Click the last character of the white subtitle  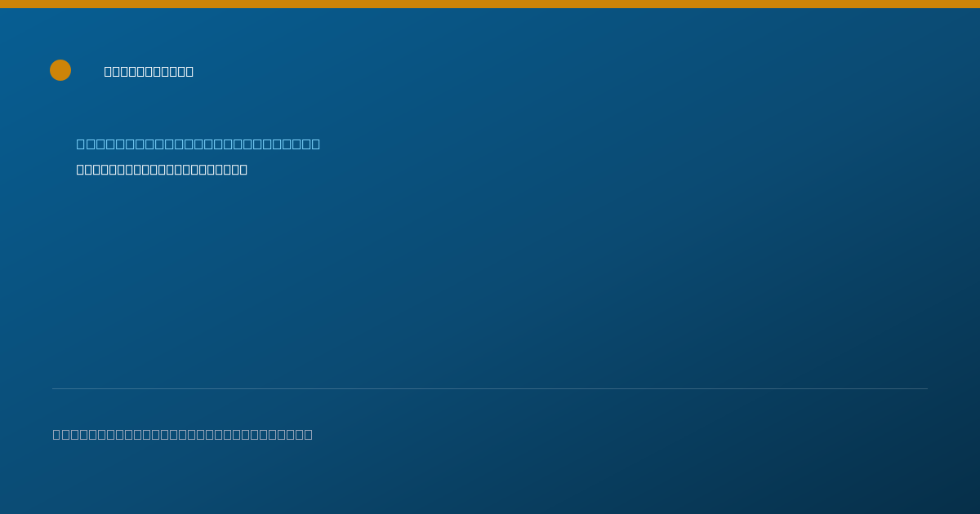click(243, 169)
